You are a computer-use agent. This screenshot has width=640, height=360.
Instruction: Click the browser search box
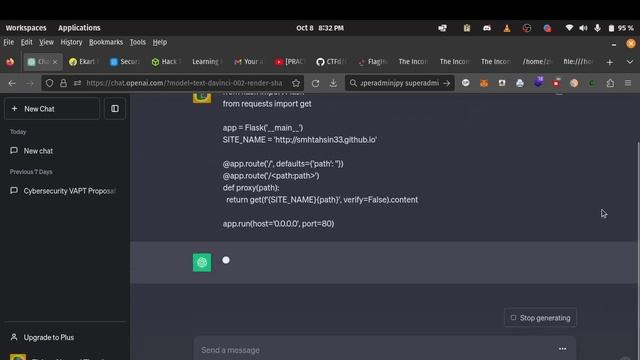point(399,83)
